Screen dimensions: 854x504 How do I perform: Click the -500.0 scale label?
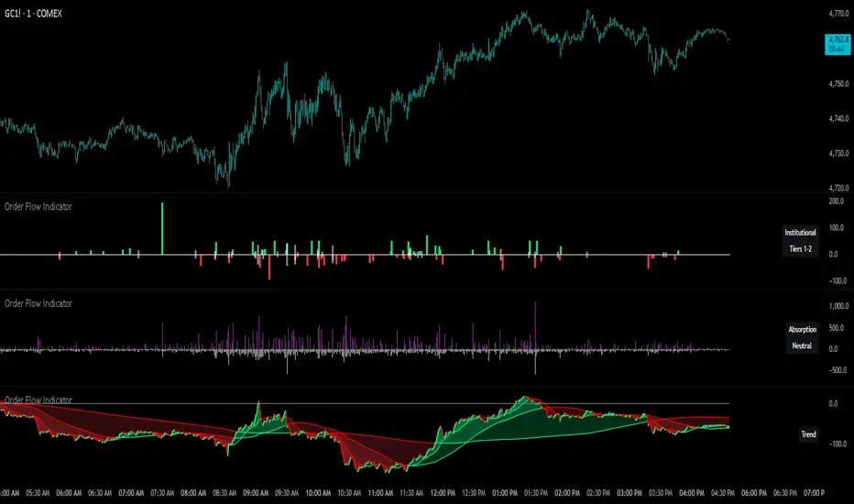[x=838, y=370]
